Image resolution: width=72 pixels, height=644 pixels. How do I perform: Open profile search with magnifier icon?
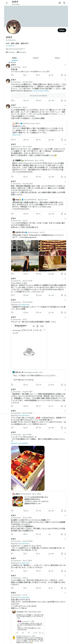point(64,3)
